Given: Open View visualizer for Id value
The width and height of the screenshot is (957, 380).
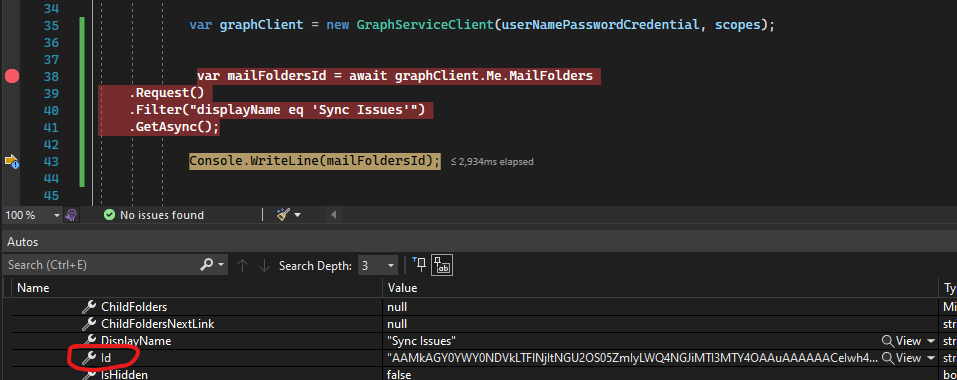Looking at the screenshot, I should click(901, 358).
